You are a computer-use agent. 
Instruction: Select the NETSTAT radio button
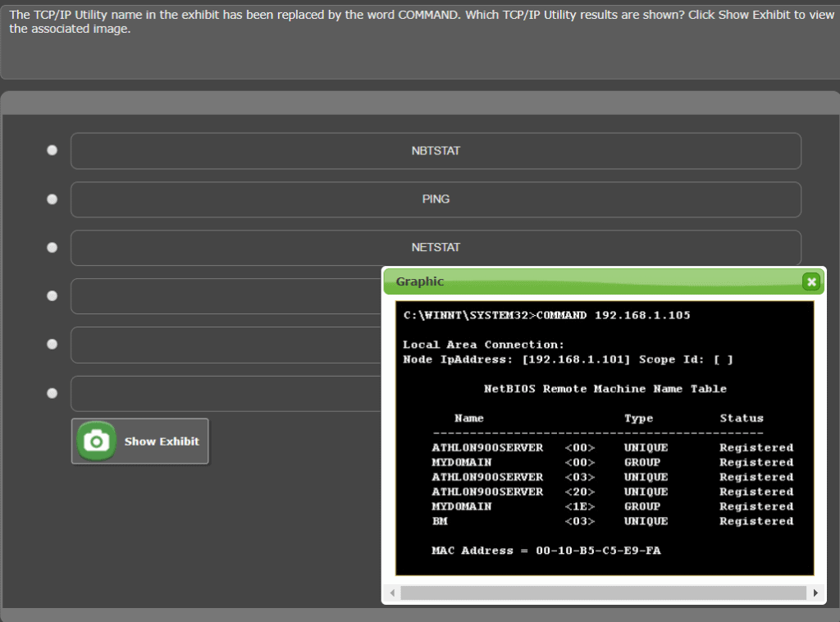pyautogui.click(x=52, y=248)
